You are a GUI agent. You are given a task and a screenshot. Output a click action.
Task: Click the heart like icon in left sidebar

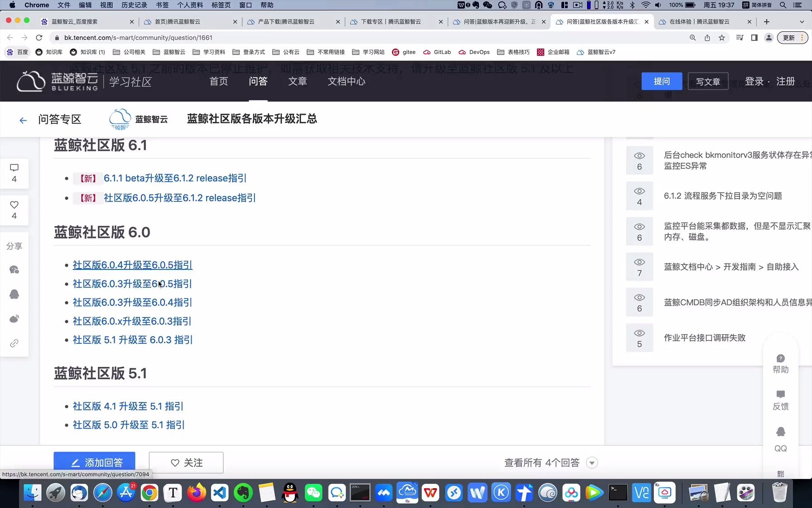click(x=14, y=205)
